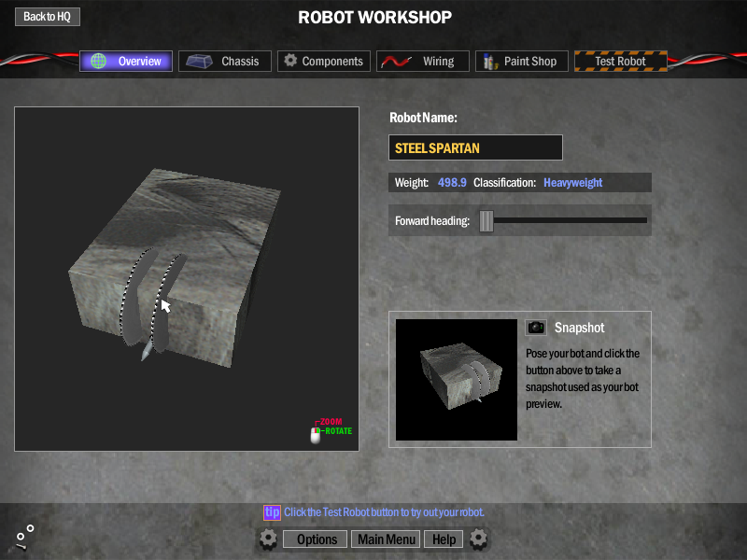747x560 pixels.
Task: Open the Options menu
Action: click(317, 539)
